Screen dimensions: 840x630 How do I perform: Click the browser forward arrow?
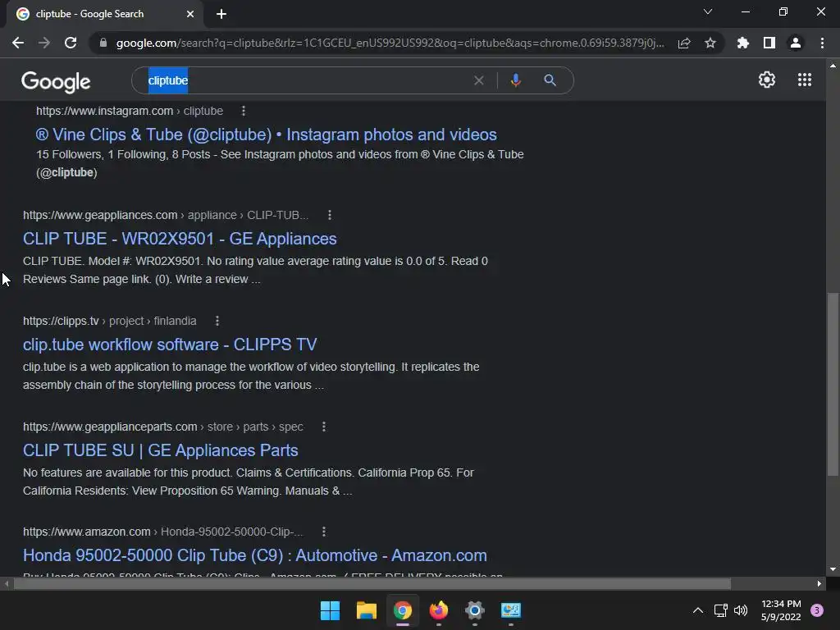44,43
